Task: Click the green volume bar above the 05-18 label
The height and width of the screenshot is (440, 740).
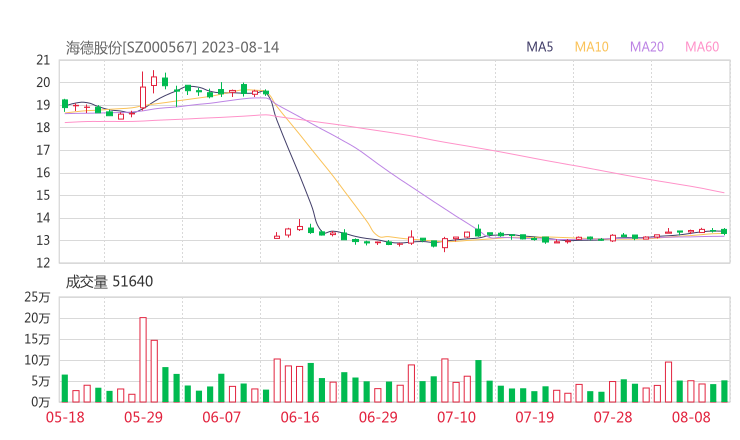Action: 65,389
